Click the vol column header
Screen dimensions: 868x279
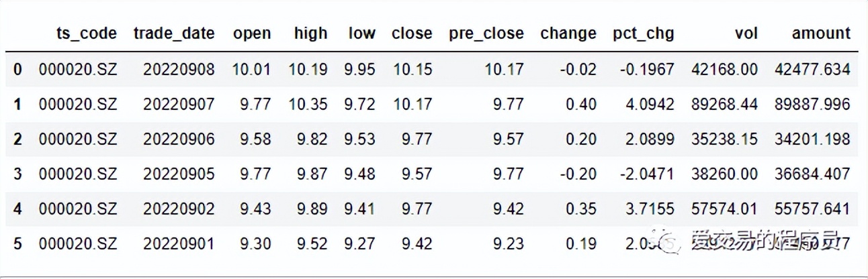click(746, 34)
